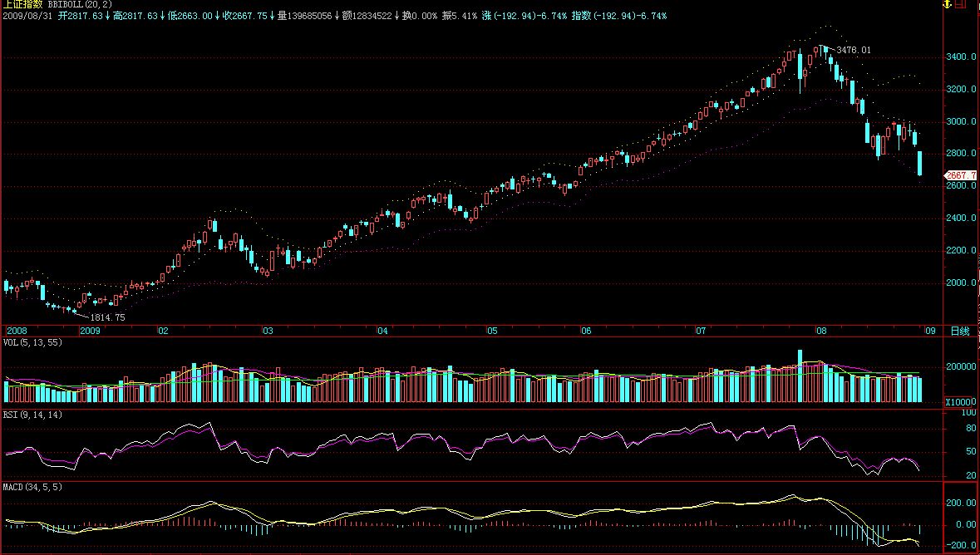The width and height of the screenshot is (980, 555).
Task: Click the turnover rate 换0.00%
Action: click(x=420, y=16)
